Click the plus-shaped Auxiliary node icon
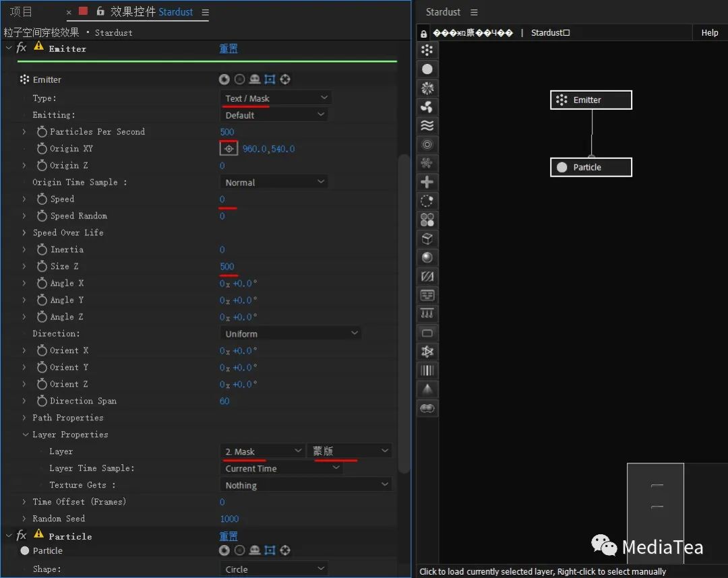This screenshot has width=728, height=578. coord(427,183)
